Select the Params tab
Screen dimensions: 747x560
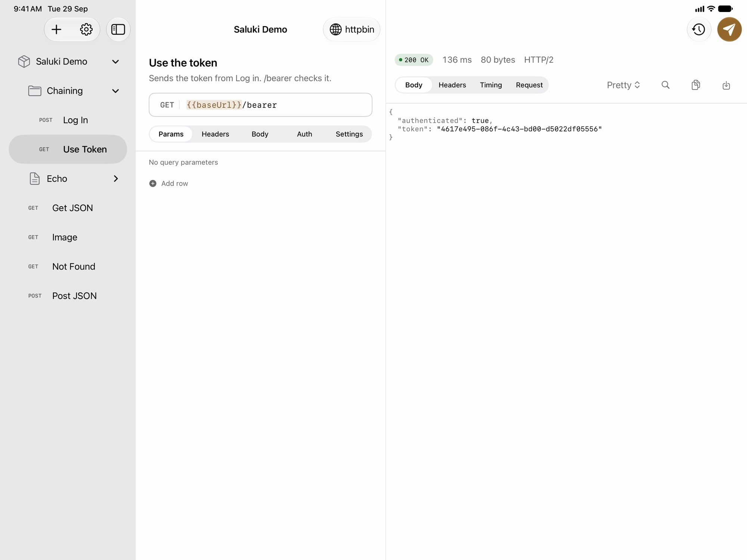pyautogui.click(x=171, y=134)
